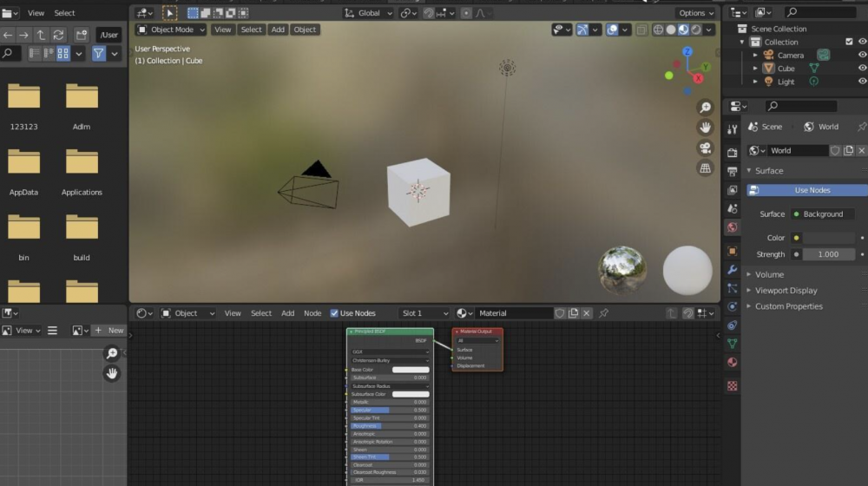The width and height of the screenshot is (868, 486).
Task: Open Node menu in shader editor
Action: (312, 313)
